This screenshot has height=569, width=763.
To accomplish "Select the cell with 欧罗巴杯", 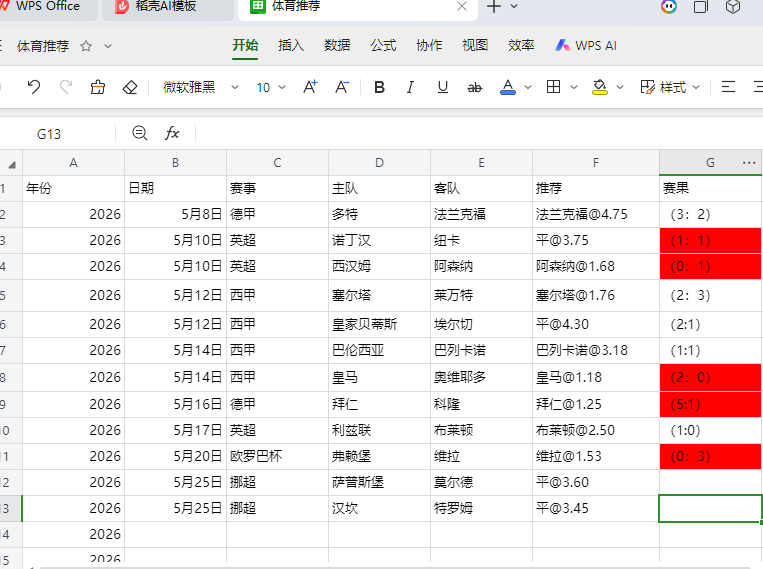I will [277, 457].
